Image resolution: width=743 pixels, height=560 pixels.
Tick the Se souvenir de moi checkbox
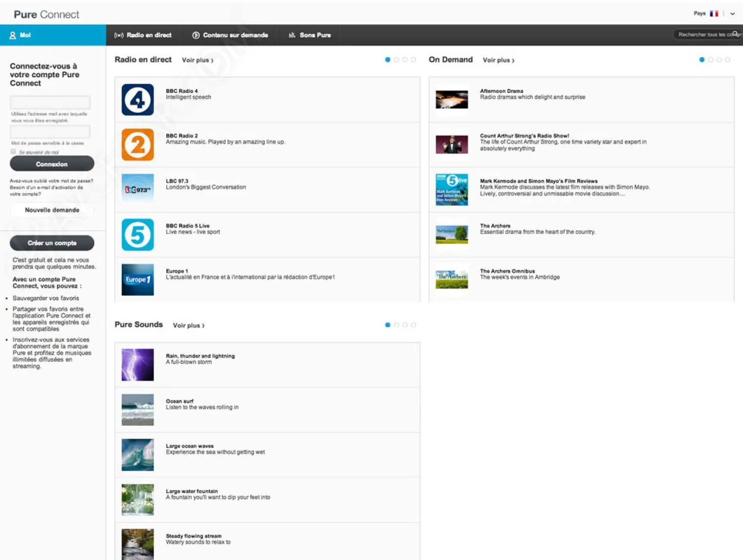13,151
